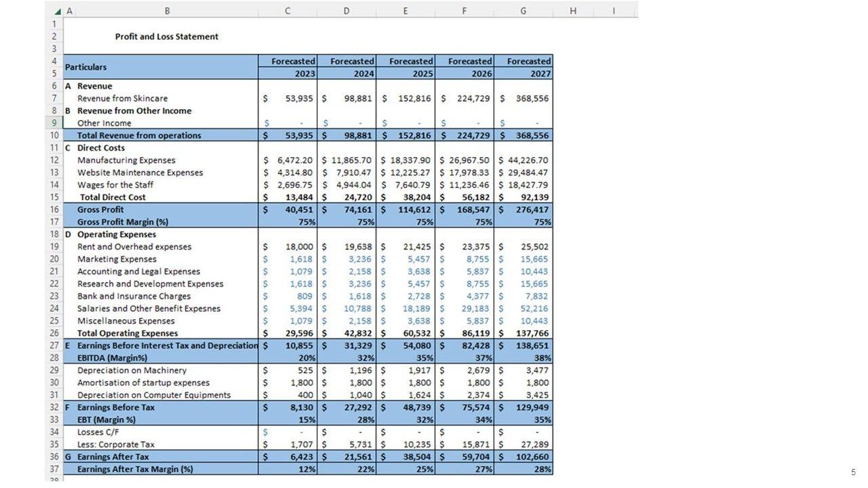Select row 36 header
Screen dimensions: 868x488
pos(54,457)
